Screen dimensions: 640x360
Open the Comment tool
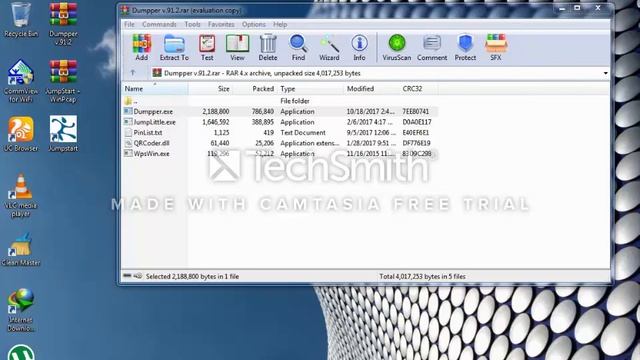pyautogui.click(x=432, y=47)
